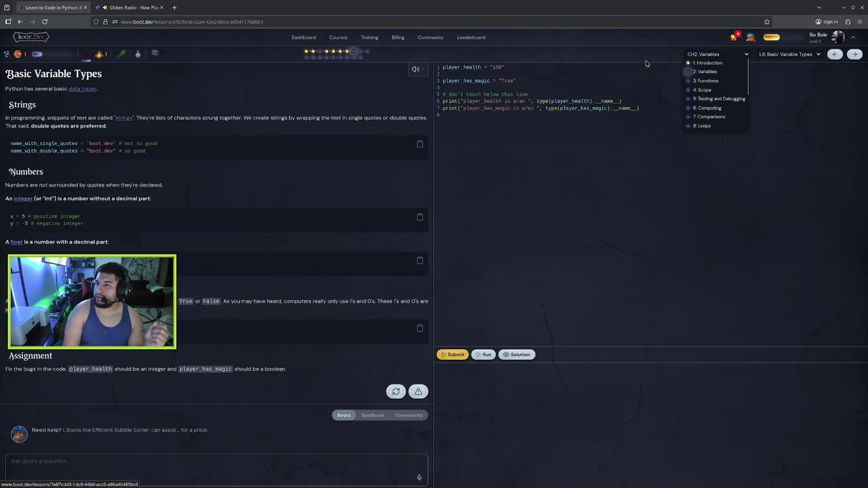Open the Community nav item

431,37
